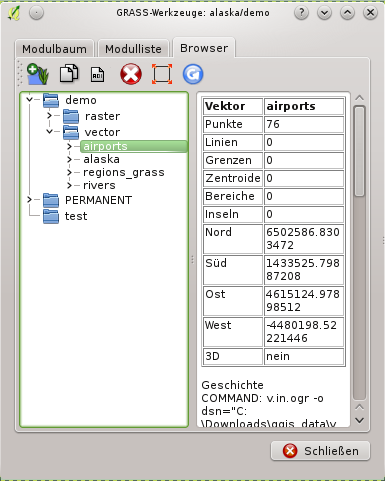Click the raster folder icon
This screenshot has width=385, height=481.
71,116
